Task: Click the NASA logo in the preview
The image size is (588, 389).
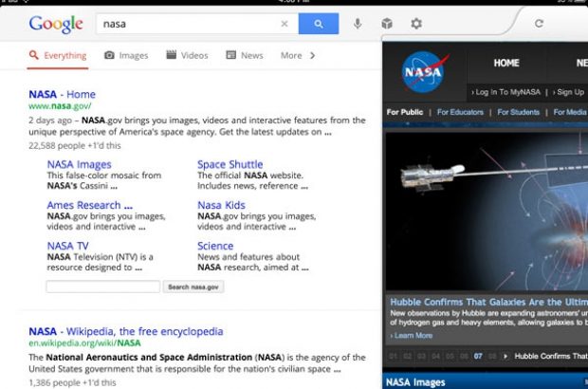Action: [423, 72]
